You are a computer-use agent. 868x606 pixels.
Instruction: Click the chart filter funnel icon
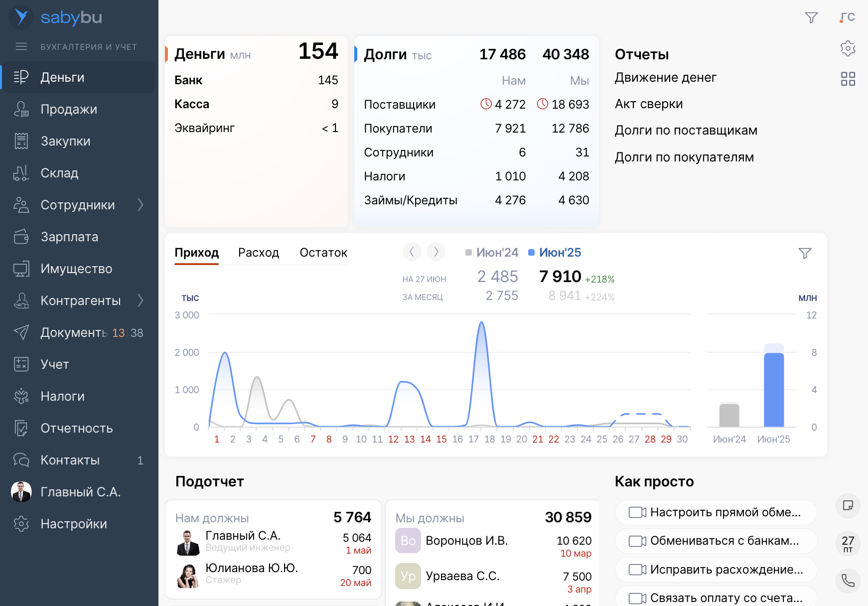(x=805, y=253)
